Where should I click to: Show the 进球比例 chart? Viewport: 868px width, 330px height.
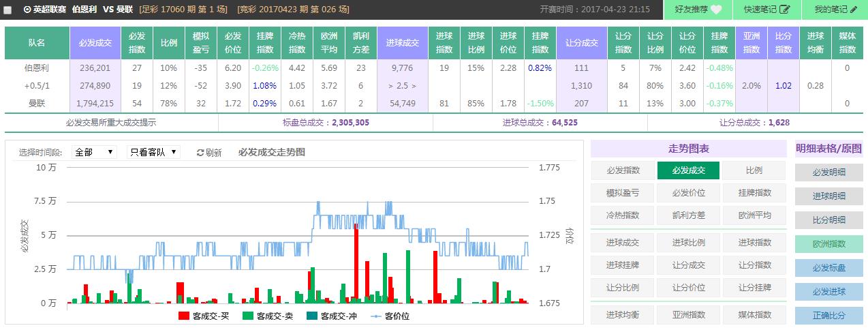pyautogui.click(x=688, y=242)
